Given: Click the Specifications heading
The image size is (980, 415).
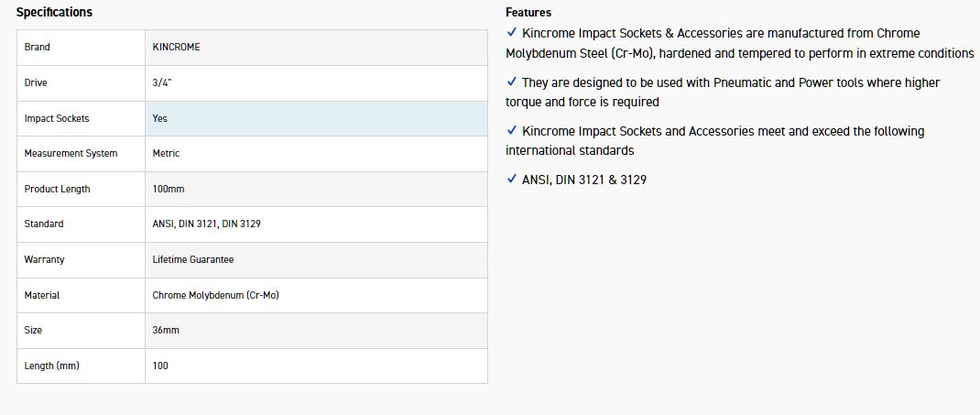Looking at the screenshot, I should pyautogui.click(x=54, y=13).
